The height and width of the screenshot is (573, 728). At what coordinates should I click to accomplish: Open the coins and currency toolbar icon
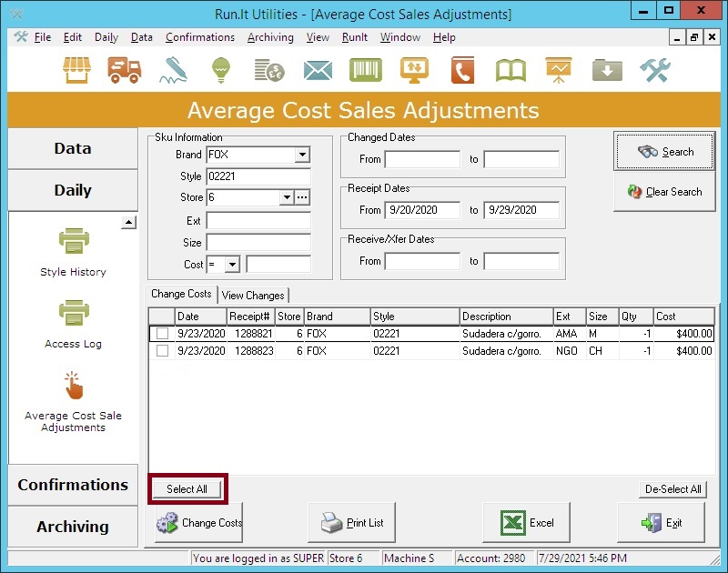click(x=269, y=70)
